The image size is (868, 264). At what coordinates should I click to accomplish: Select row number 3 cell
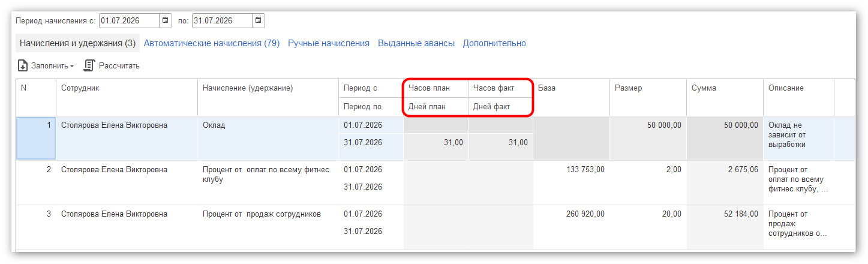(36, 227)
